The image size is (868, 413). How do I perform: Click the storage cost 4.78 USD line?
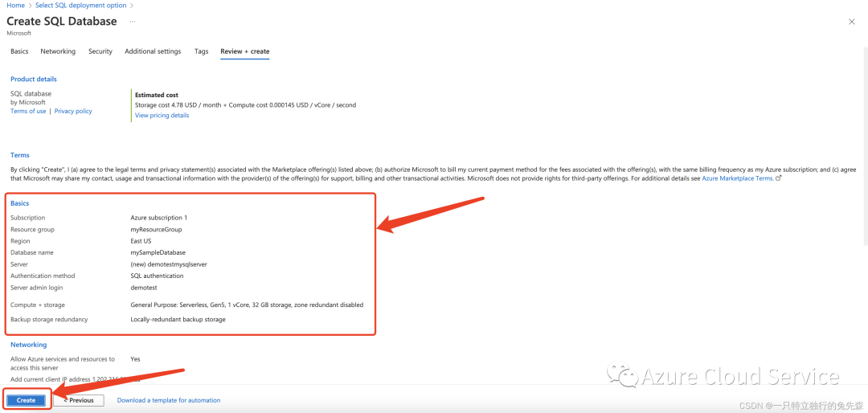[x=246, y=105]
